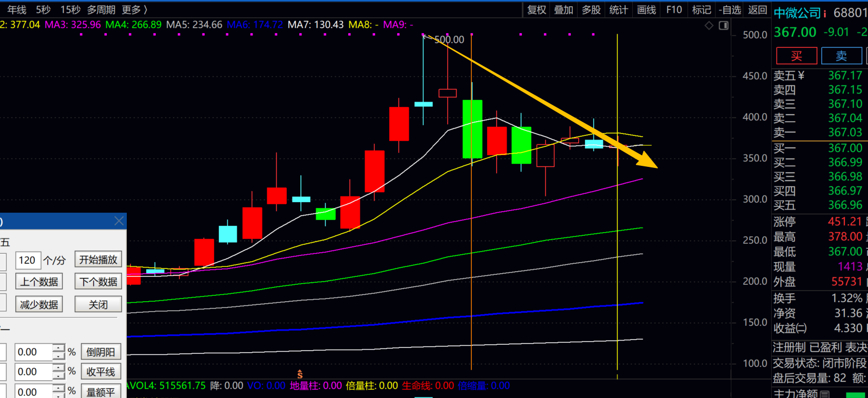Click the small icon beside 主力净额
Viewport: 868px width, 398px height.
(x=825, y=394)
